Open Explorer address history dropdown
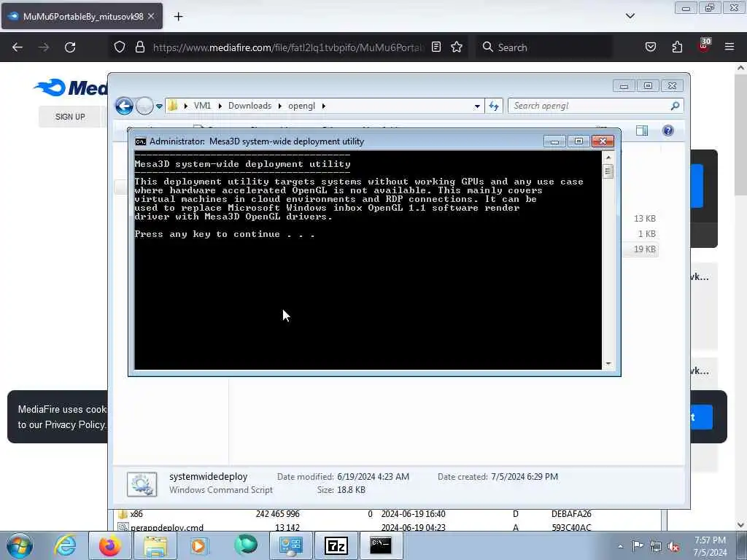This screenshot has width=747, height=560. coord(477,106)
